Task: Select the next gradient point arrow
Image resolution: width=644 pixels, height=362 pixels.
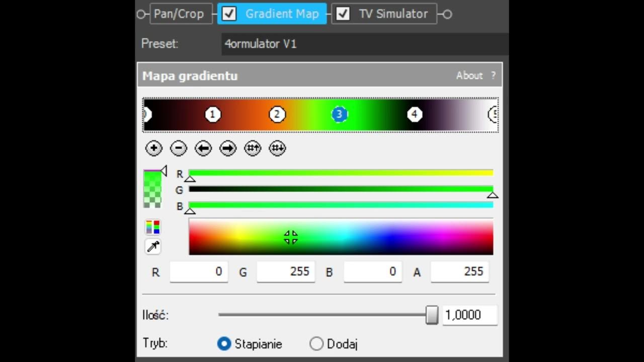Action: (228, 148)
